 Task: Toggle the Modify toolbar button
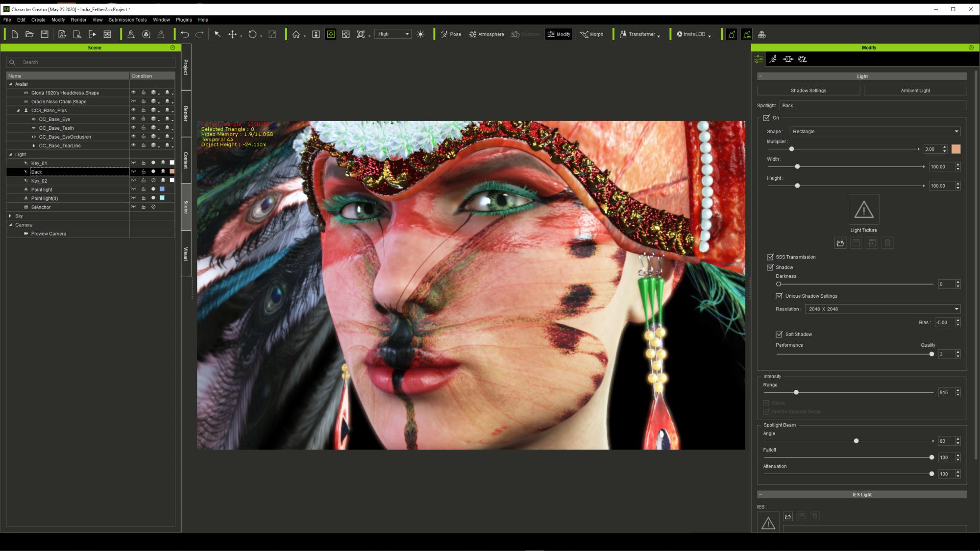coord(559,34)
